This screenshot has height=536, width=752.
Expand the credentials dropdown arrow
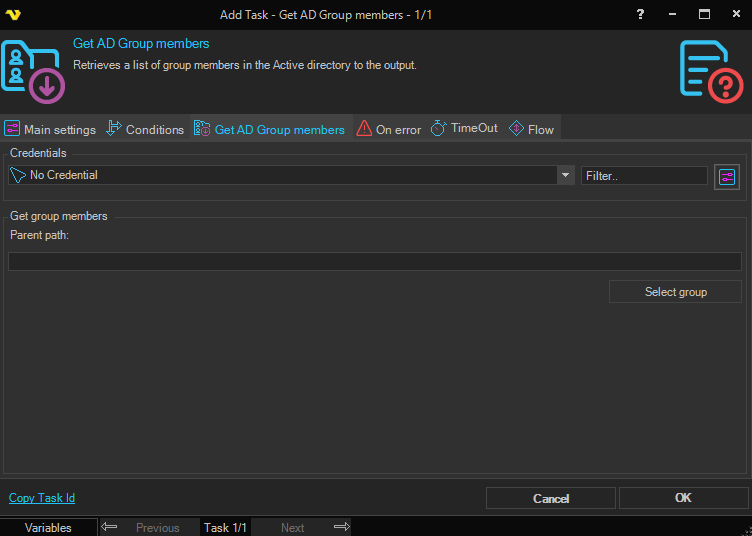coord(566,175)
